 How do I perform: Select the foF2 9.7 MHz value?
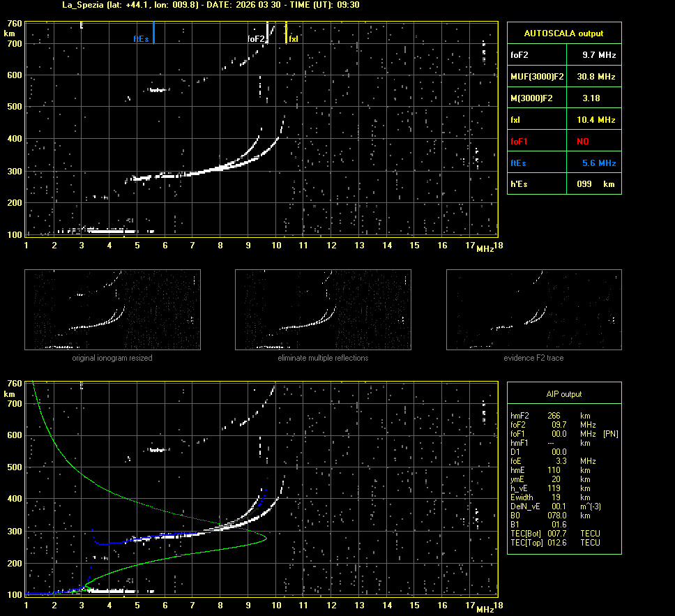[598, 54]
